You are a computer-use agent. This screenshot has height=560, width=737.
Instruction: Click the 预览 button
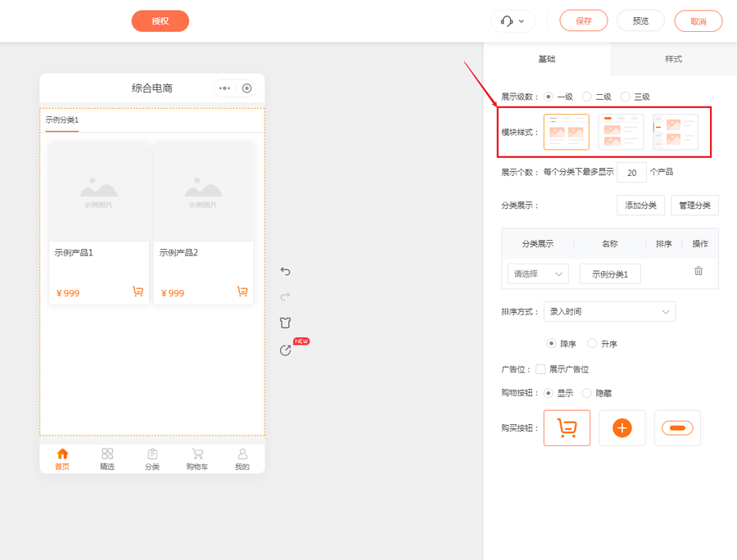(x=640, y=21)
